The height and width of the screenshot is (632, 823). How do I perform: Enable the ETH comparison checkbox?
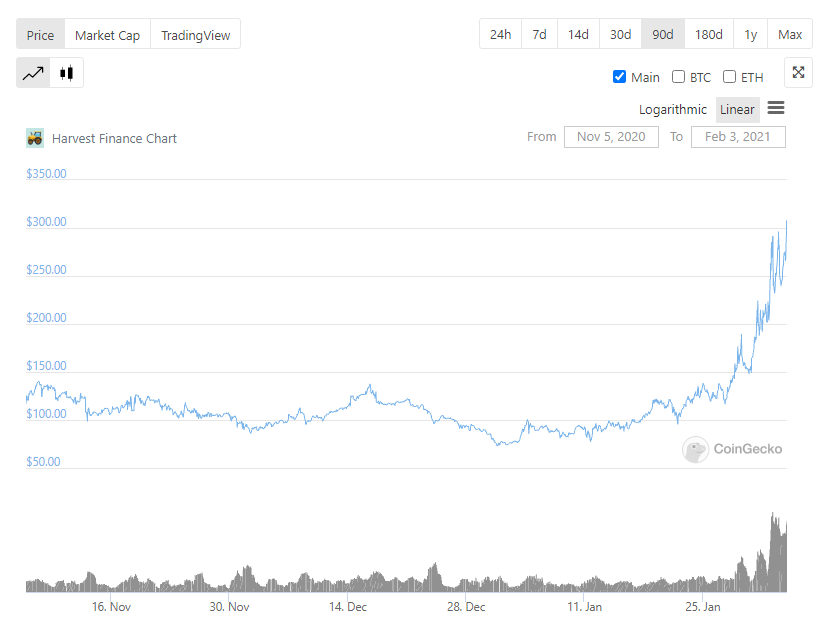pyautogui.click(x=729, y=77)
